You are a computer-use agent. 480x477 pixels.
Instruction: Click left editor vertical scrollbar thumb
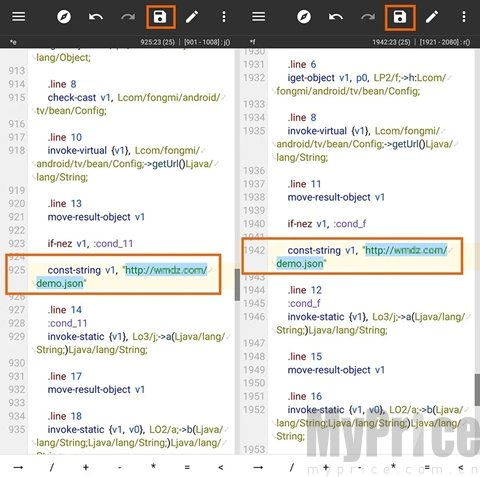coord(237,284)
